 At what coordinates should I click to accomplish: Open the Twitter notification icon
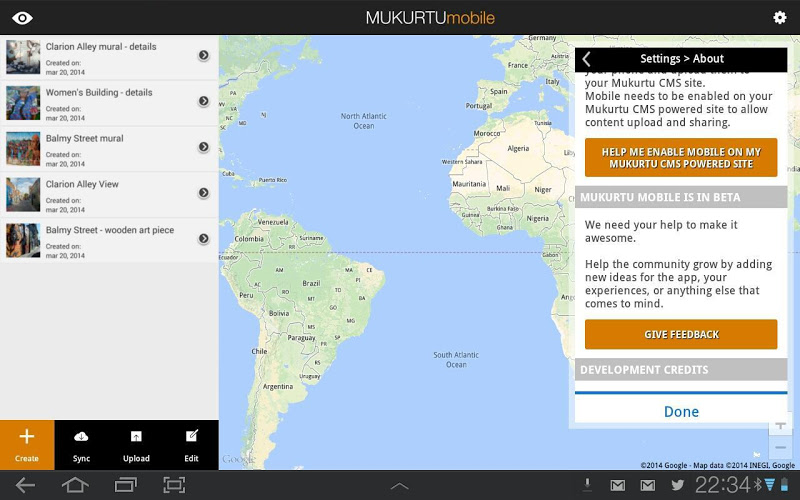[x=678, y=485]
